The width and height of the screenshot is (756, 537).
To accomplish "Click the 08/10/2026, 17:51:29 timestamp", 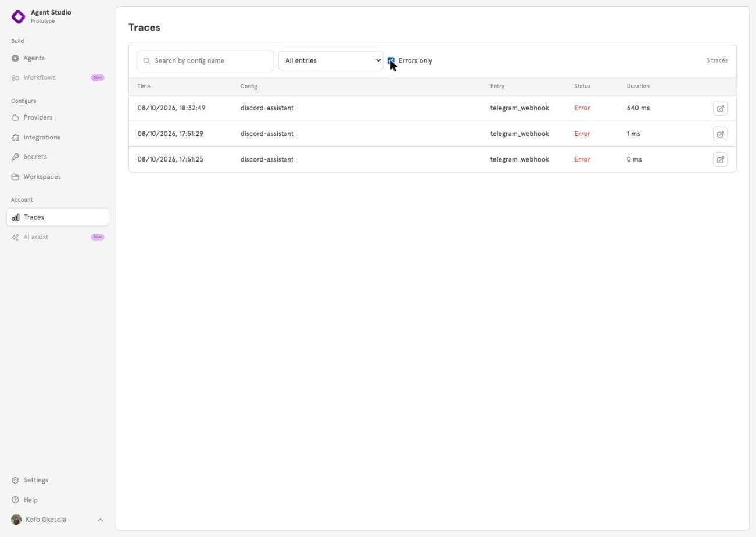I will pos(170,134).
